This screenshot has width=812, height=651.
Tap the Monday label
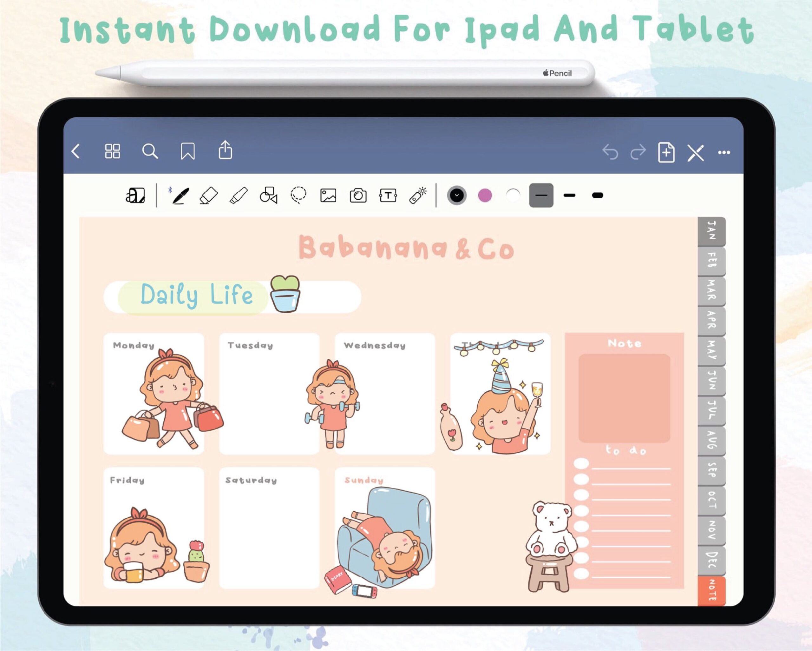[x=134, y=345]
